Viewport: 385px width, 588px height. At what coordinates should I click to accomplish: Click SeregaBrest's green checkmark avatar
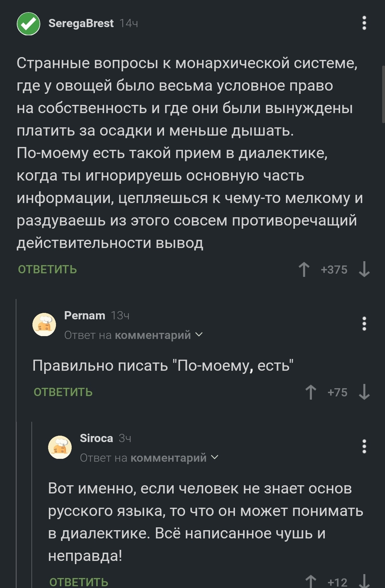(x=29, y=24)
